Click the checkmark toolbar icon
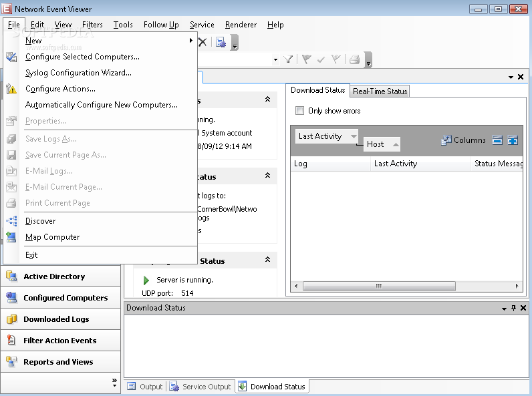The image size is (532, 396). tap(321, 60)
